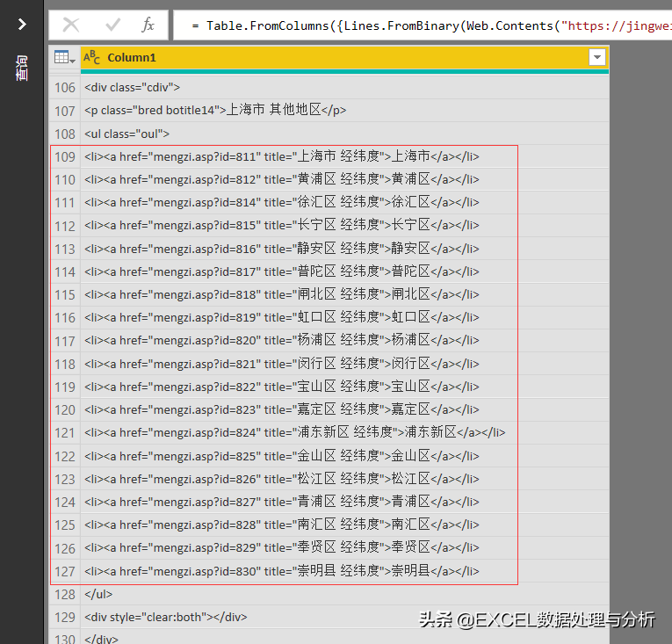The image size is (672, 644).
Task: Select the row with id=823 嘉定区
Action: click(344, 410)
